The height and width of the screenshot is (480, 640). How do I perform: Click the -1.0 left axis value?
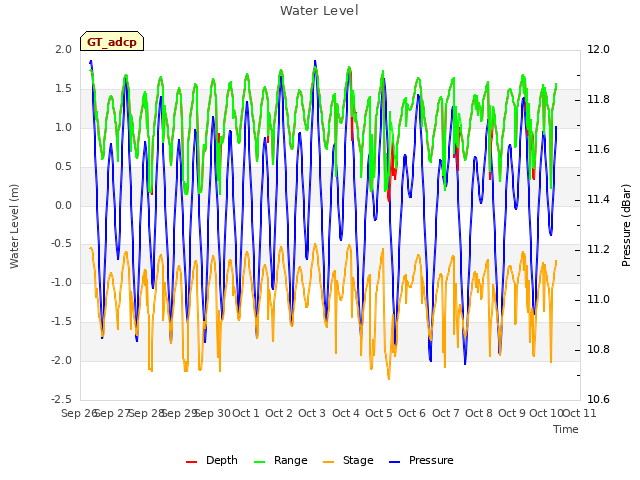(61, 282)
